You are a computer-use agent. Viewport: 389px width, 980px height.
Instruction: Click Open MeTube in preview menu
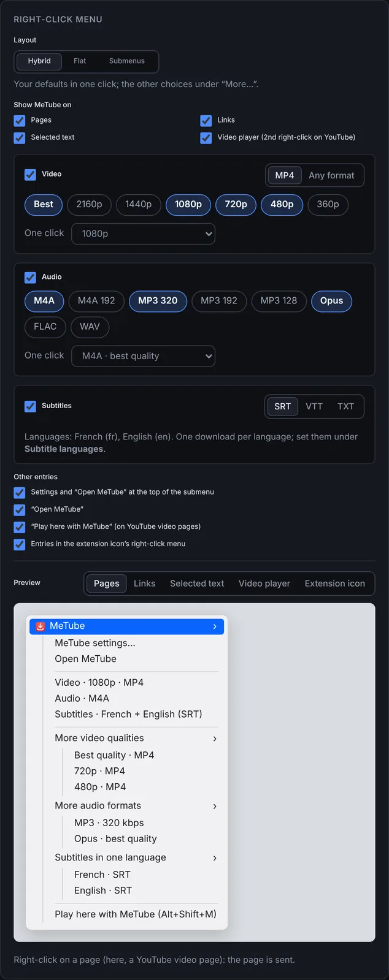click(85, 659)
